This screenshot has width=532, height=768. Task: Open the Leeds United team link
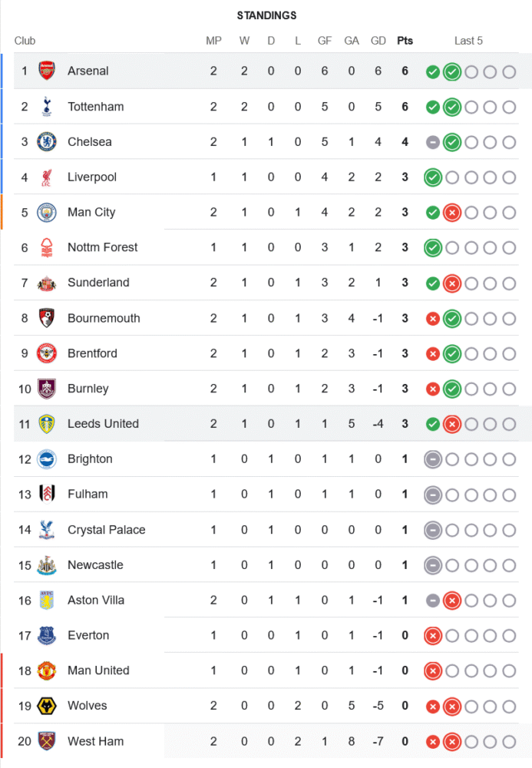coord(103,424)
